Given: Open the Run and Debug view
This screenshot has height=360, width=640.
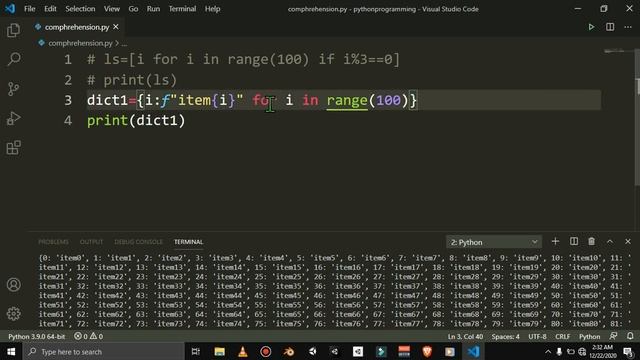Looking at the screenshot, I should click(x=13, y=118).
